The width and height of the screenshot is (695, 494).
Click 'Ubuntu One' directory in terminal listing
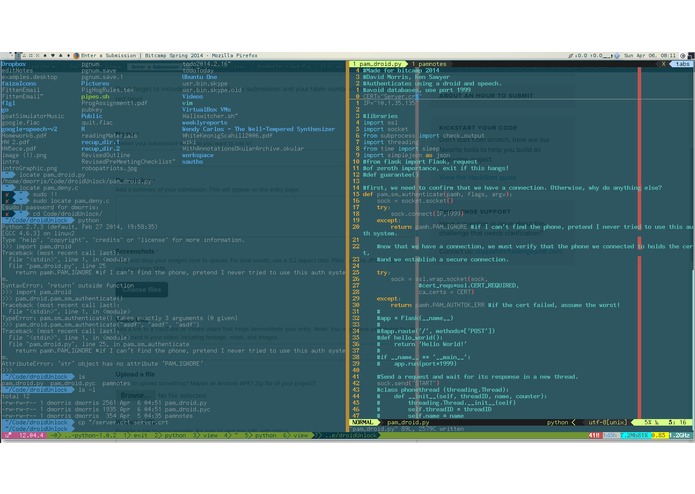(x=199, y=77)
